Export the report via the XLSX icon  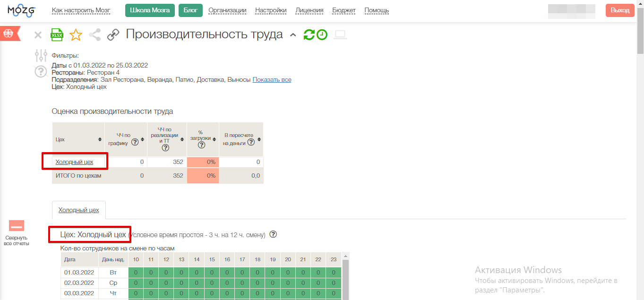57,35
